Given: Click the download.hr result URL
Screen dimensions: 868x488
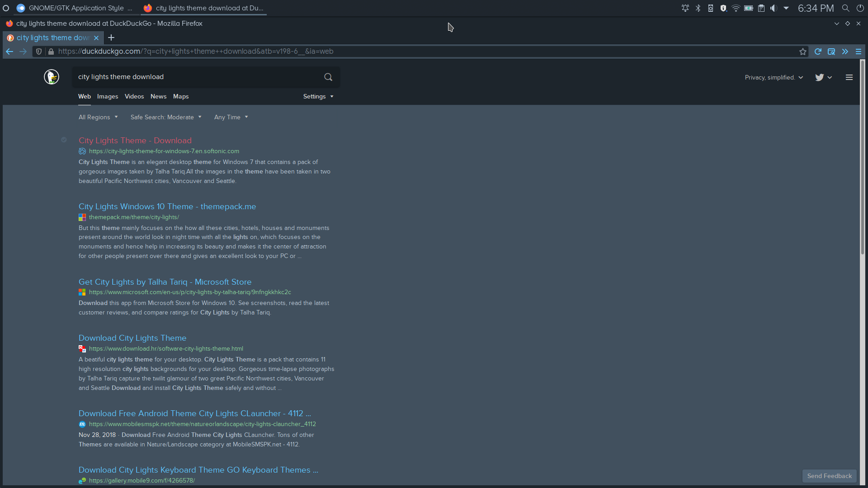Looking at the screenshot, I should coord(166,349).
